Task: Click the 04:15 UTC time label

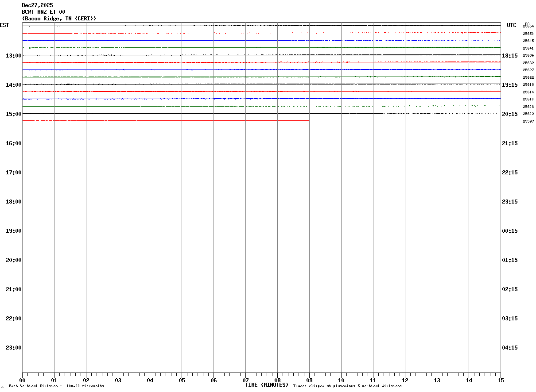Action: tap(510, 347)
